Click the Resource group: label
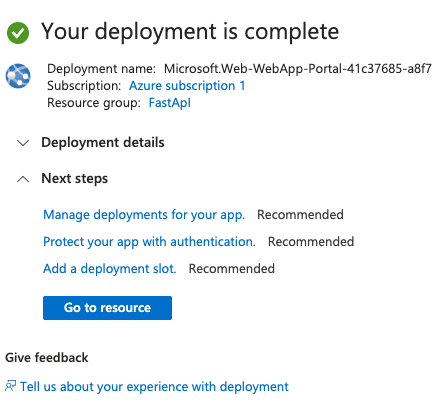Screen dimensions: 444x414 94,103
